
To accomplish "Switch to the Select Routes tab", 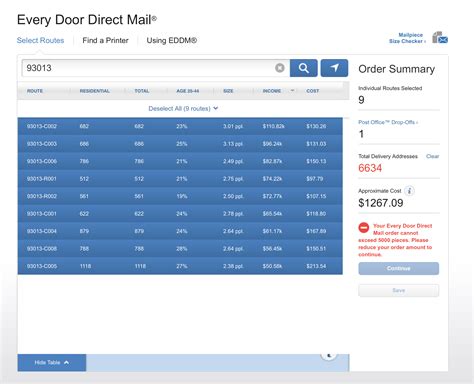I will (x=40, y=40).
